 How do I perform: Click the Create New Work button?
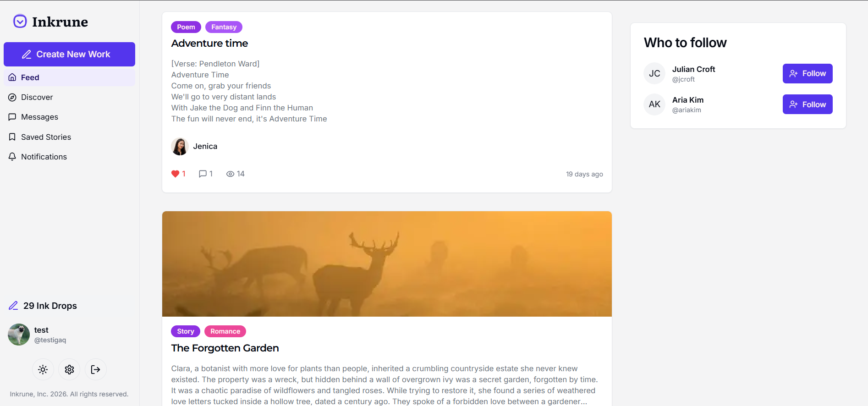(69, 54)
